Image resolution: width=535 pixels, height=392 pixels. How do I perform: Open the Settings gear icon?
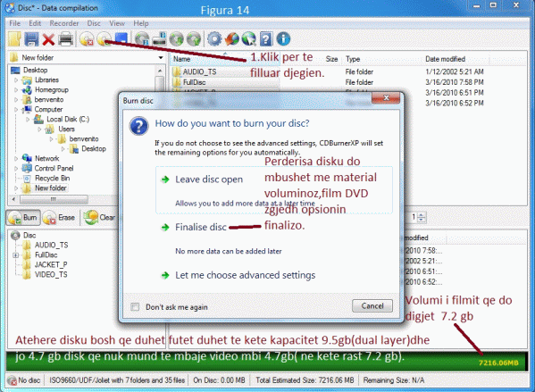point(214,39)
